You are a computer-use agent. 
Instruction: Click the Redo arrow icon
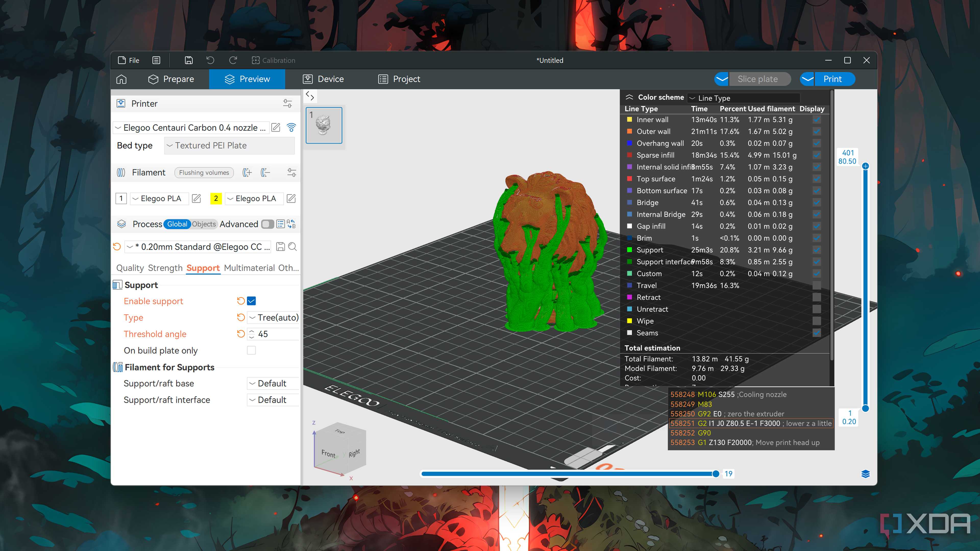pyautogui.click(x=233, y=60)
